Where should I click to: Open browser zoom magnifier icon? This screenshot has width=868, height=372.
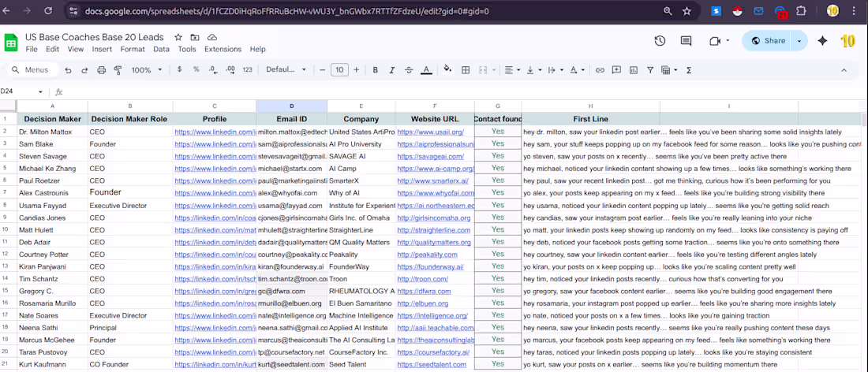pos(668,11)
